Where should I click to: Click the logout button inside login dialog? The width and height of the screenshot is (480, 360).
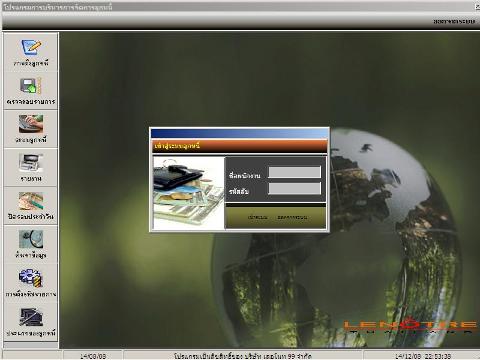click(292, 217)
